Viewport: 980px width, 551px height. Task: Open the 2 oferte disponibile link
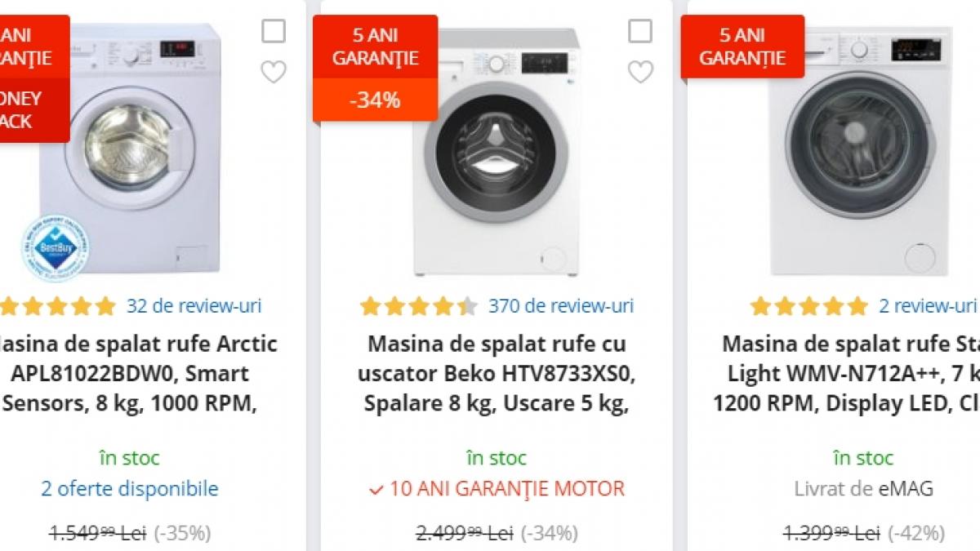click(129, 489)
